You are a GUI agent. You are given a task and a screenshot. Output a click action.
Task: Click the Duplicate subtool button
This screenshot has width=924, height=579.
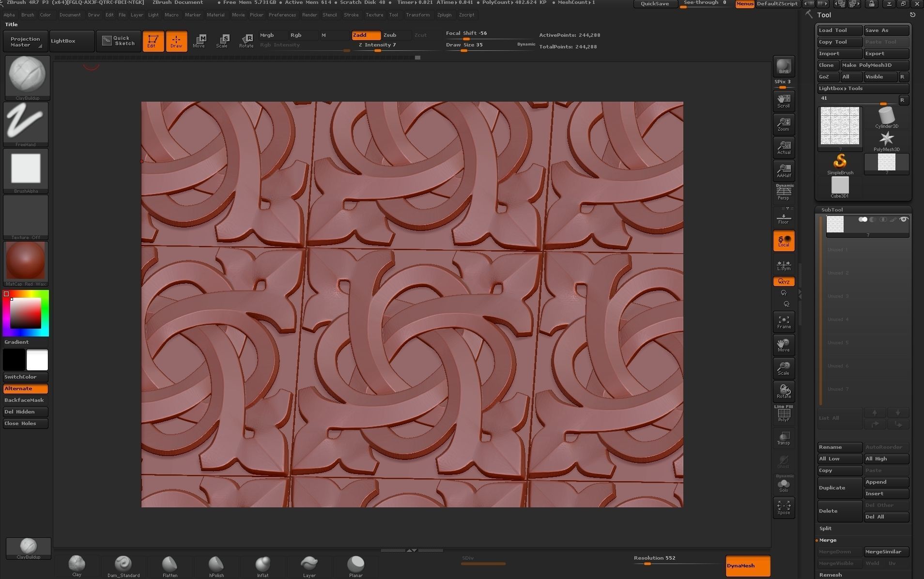pyautogui.click(x=840, y=488)
